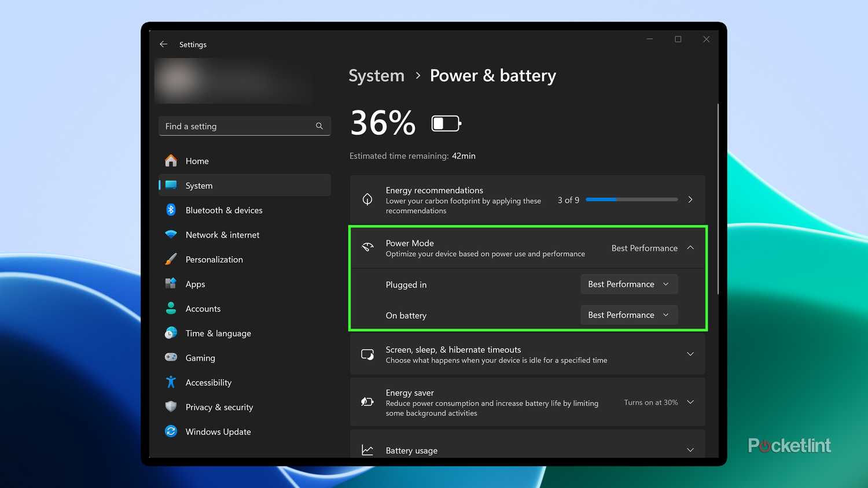Click the Bluetooth icon in sidebar

(x=171, y=210)
